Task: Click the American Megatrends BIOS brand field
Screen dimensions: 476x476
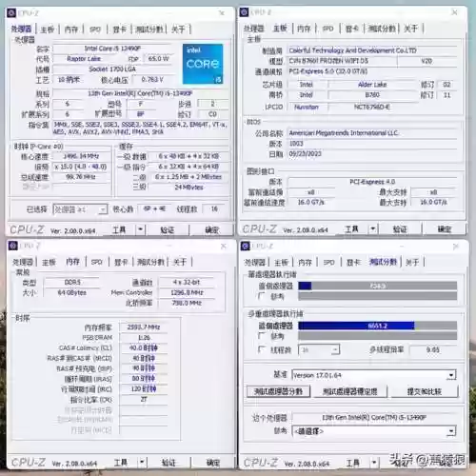Action: [x=372, y=133]
